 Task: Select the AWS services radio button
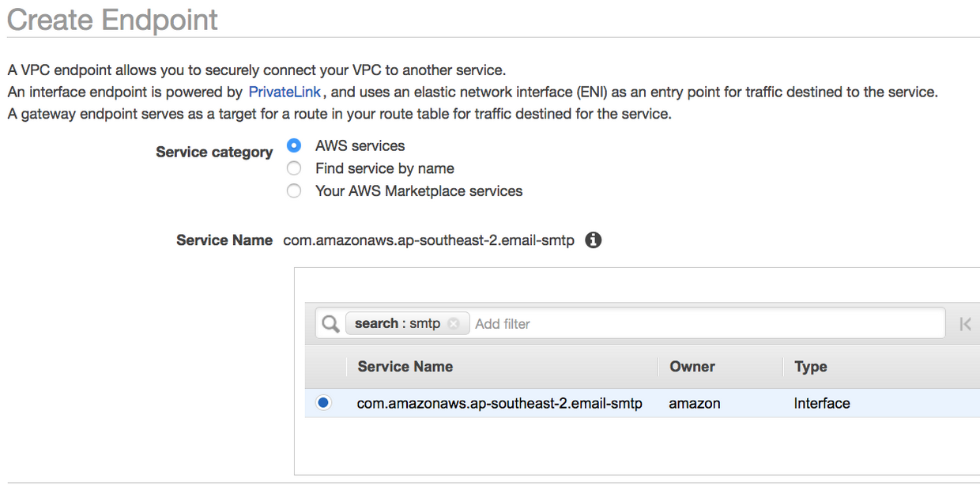click(293, 145)
